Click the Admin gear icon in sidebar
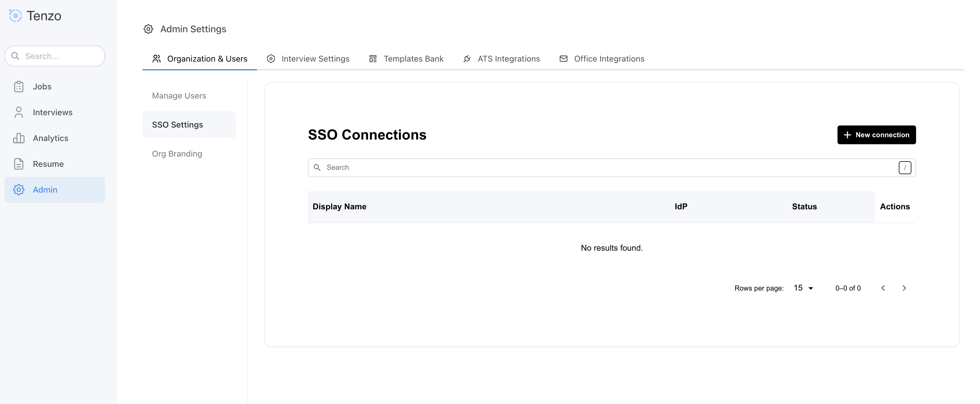This screenshot has width=980, height=404. [x=19, y=189]
